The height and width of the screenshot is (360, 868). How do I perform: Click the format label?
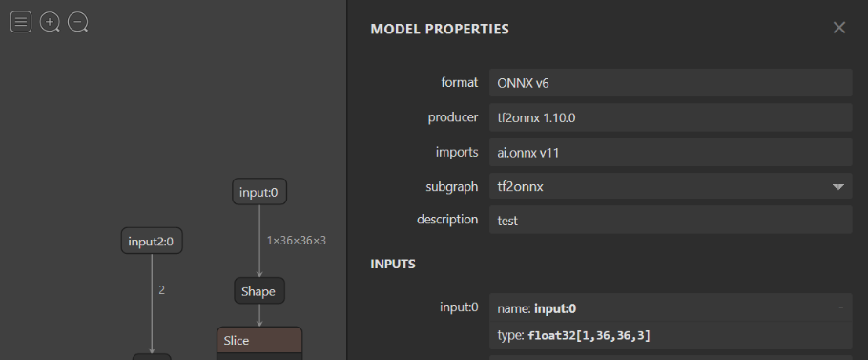460,82
